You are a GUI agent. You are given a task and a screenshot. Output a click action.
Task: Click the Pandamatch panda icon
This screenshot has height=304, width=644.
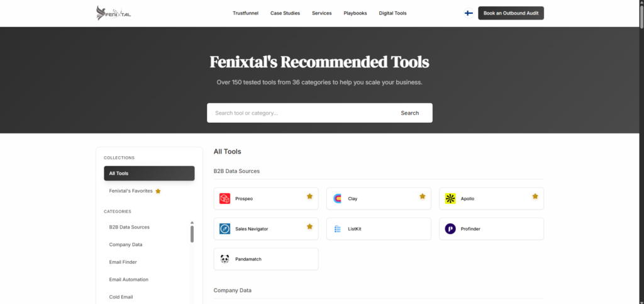tap(225, 259)
